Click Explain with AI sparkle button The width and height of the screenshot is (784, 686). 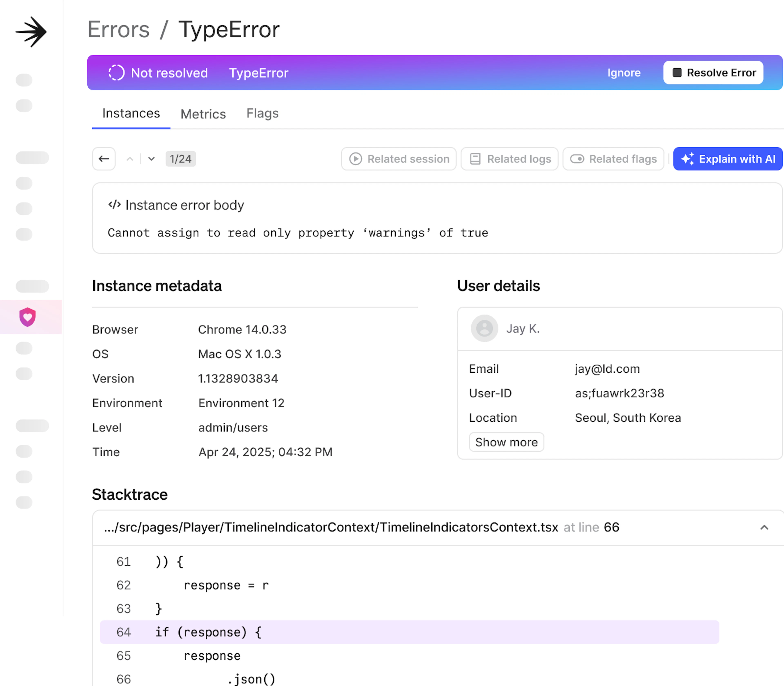[728, 159]
